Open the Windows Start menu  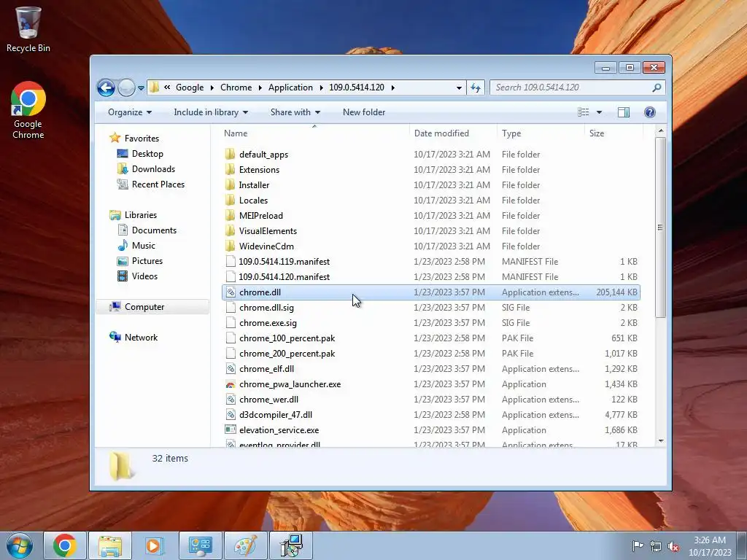click(x=20, y=545)
